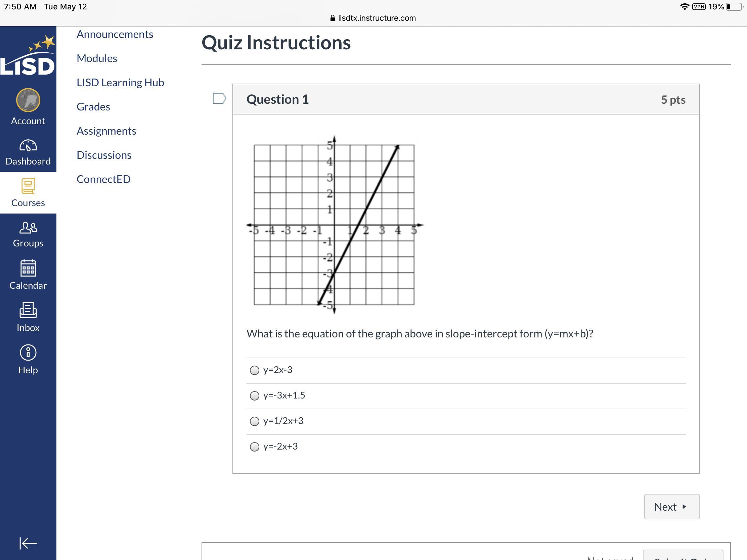Select answer y=-3x+1.5
Screen dimensions: 747x560
click(254, 395)
